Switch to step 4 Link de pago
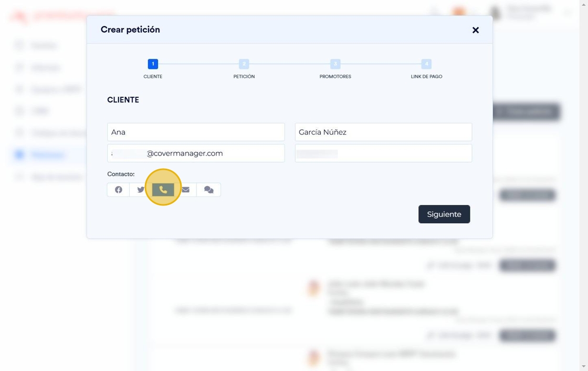588x371 pixels. [x=426, y=64]
